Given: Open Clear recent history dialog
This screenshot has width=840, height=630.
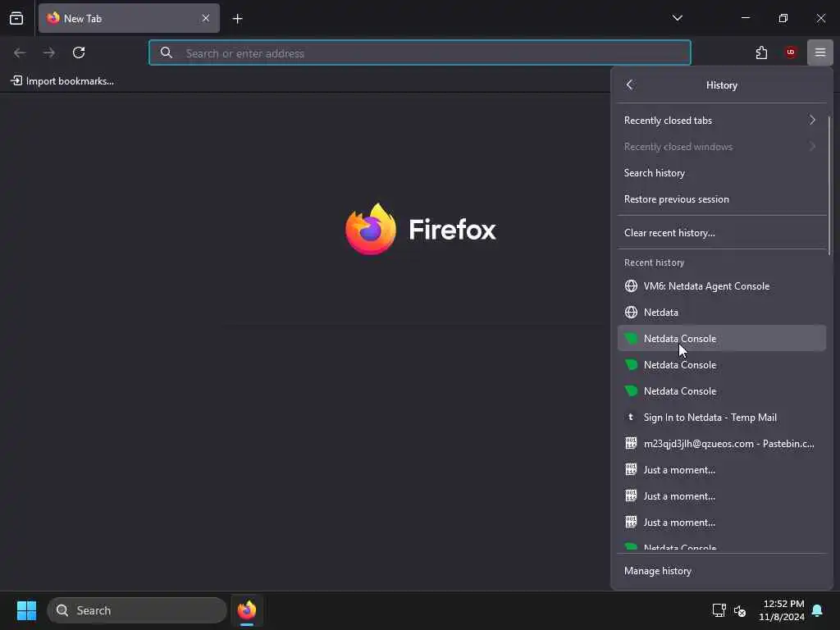Looking at the screenshot, I should coord(722,232).
